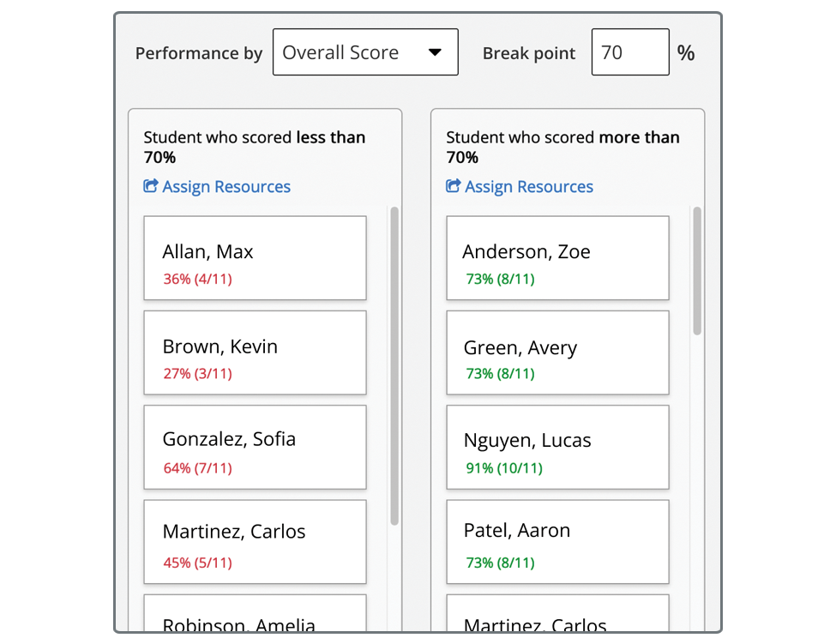
Task: Open Green, Avery's student card
Action: click(x=557, y=352)
